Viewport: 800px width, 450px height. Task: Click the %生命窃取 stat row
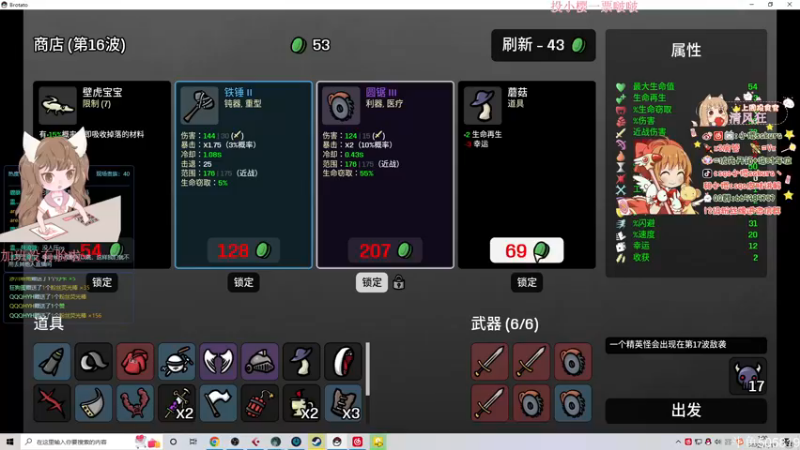click(687, 109)
